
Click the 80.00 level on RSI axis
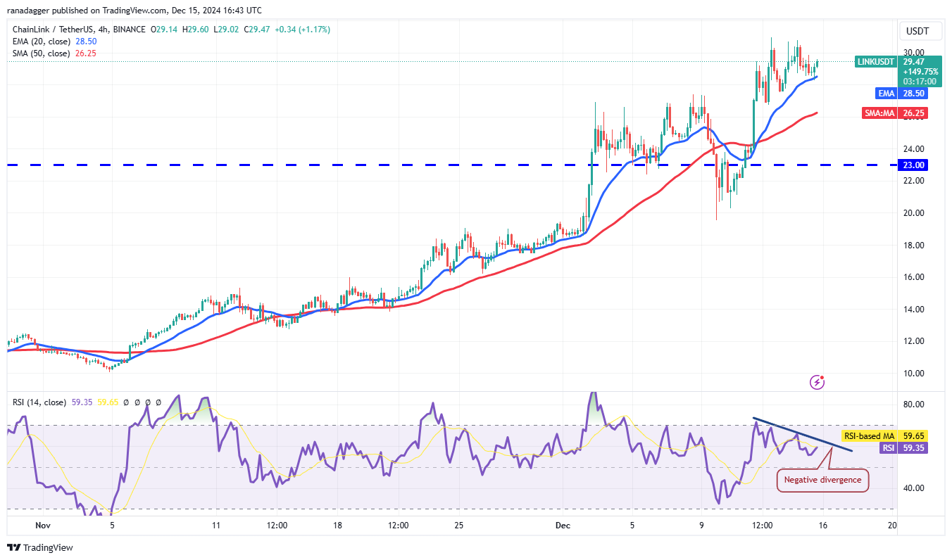click(x=914, y=405)
